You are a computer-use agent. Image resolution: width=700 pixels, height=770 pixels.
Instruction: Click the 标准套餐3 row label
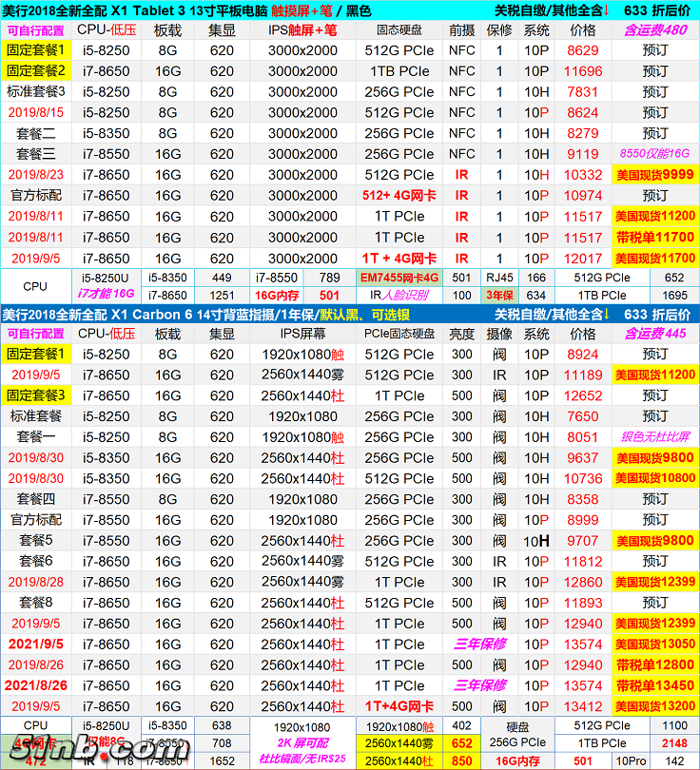(37, 91)
